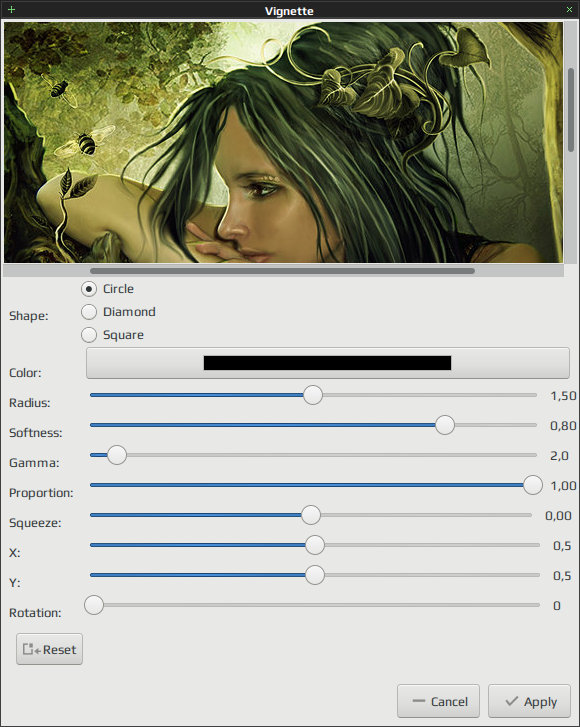This screenshot has width=580, height=727.
Task: Click the Shape: label
Action: tap(29, 316)
